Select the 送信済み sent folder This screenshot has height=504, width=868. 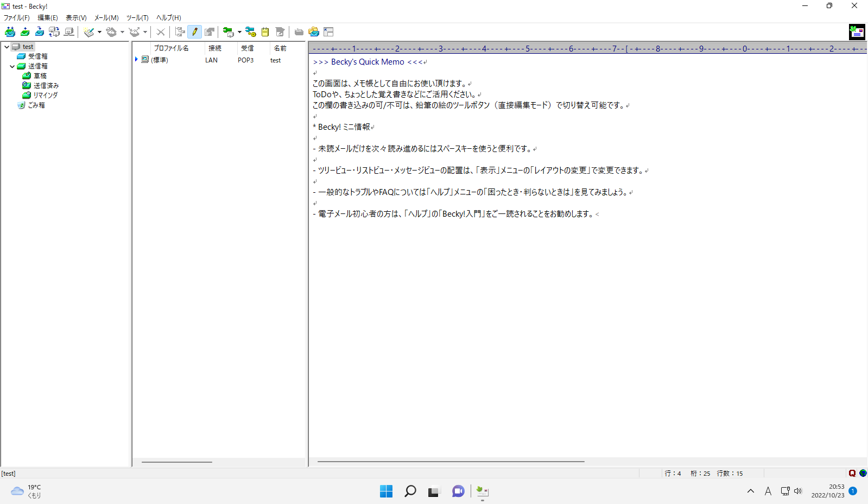pyautogui.click(x=46, y=86)
